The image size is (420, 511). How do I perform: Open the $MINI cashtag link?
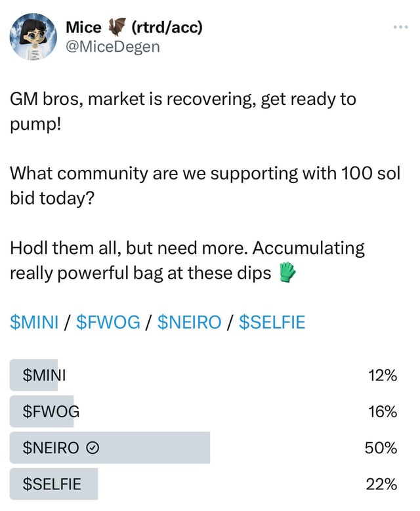(x=35, y=322)
